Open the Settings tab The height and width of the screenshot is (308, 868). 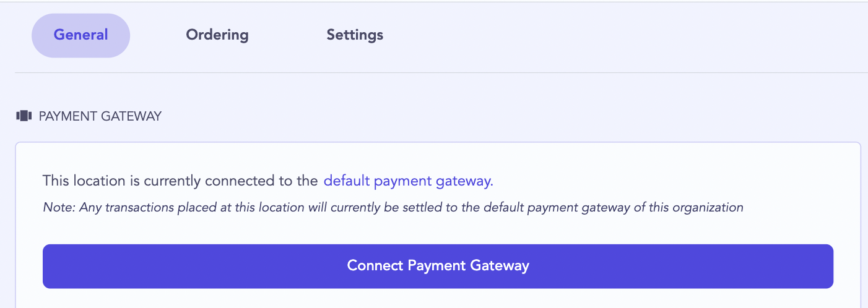[355, 35]
